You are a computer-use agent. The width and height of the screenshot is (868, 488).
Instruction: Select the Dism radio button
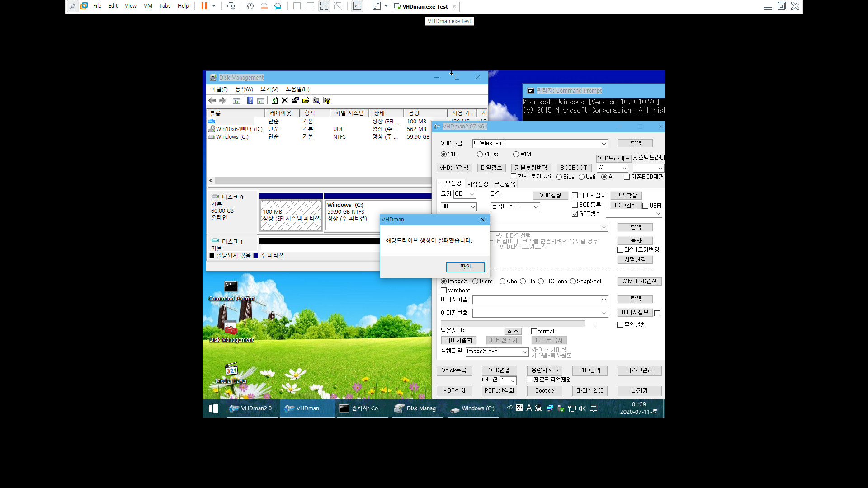pos(475,282)
